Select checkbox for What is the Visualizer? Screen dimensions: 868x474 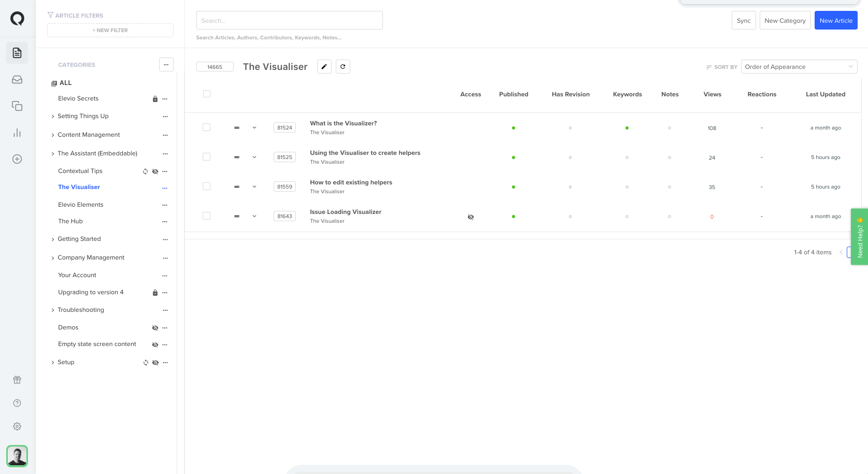coord(206,127)
